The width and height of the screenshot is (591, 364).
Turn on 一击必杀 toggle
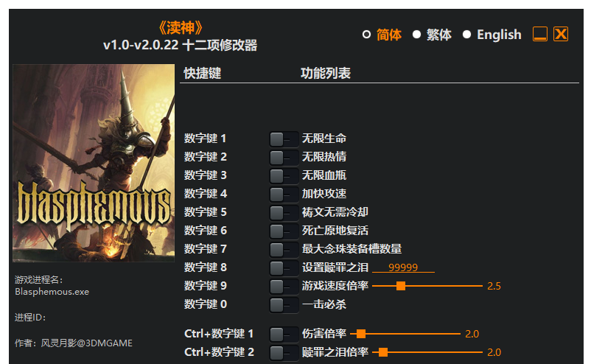pyautogui.click(x=284, y=305)
